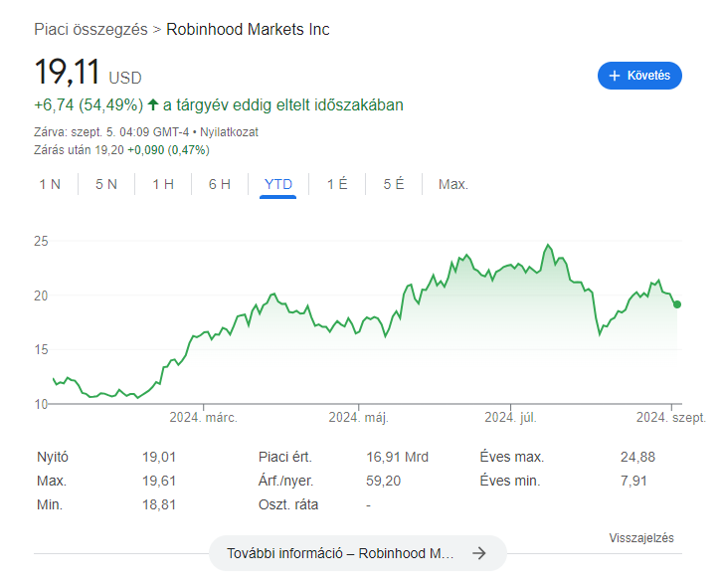The image size is (721, 588).
Task: Click the Éves min. value 7,91
Action: pyautogui.click(x=633, y=481)
